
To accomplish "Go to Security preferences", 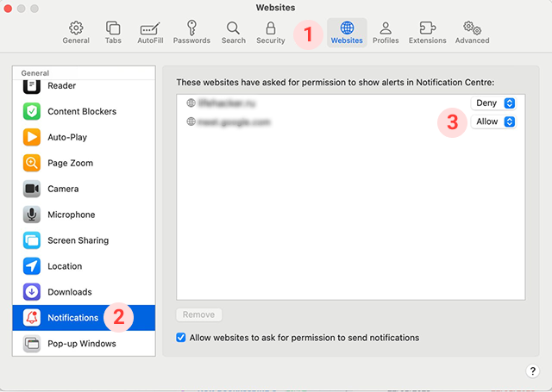I will pyautogui.click(x=270, y=33).
